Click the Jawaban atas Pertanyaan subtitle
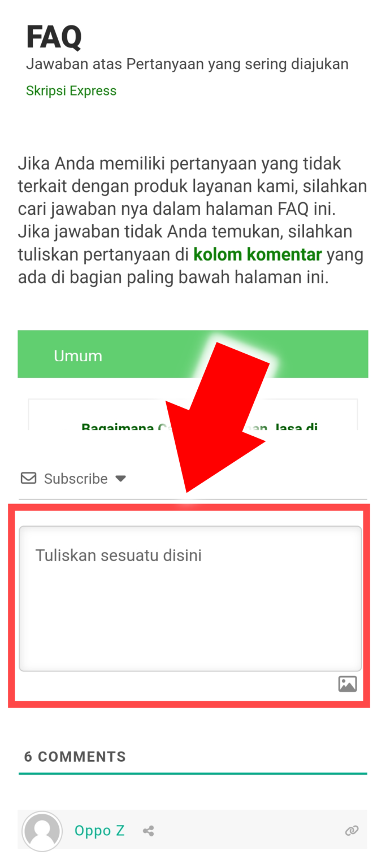 (187, 64)
